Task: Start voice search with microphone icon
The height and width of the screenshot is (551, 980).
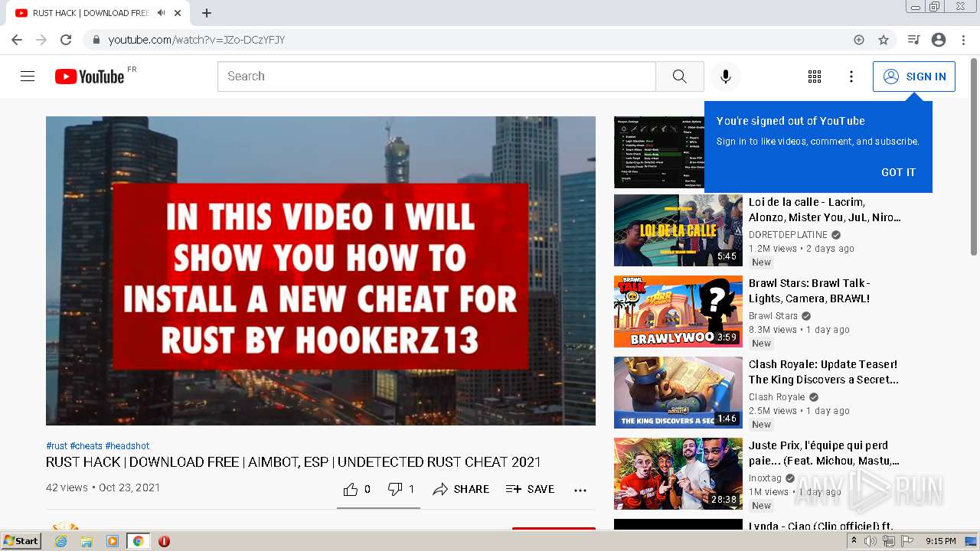Action: point(726,77)
